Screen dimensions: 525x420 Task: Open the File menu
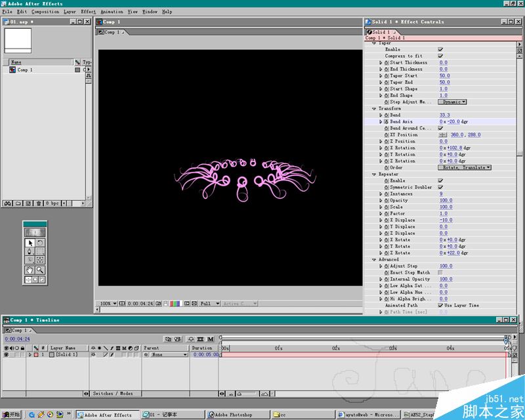coord(7,12)
